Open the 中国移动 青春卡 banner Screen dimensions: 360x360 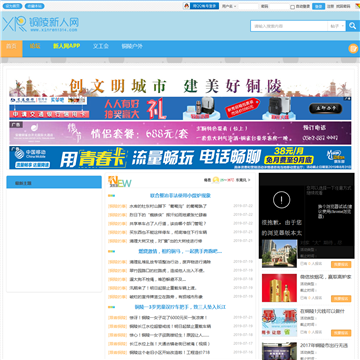pos(180,158)
